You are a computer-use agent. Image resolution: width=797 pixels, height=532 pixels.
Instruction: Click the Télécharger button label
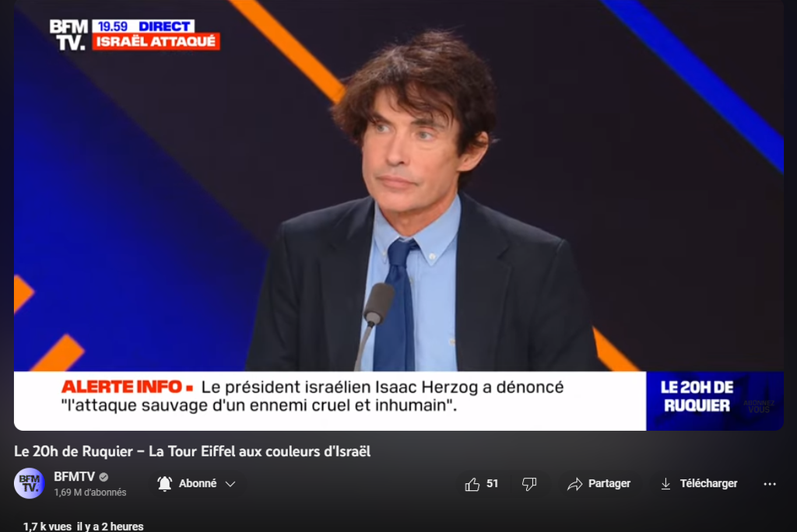click(x=708, y=484)
